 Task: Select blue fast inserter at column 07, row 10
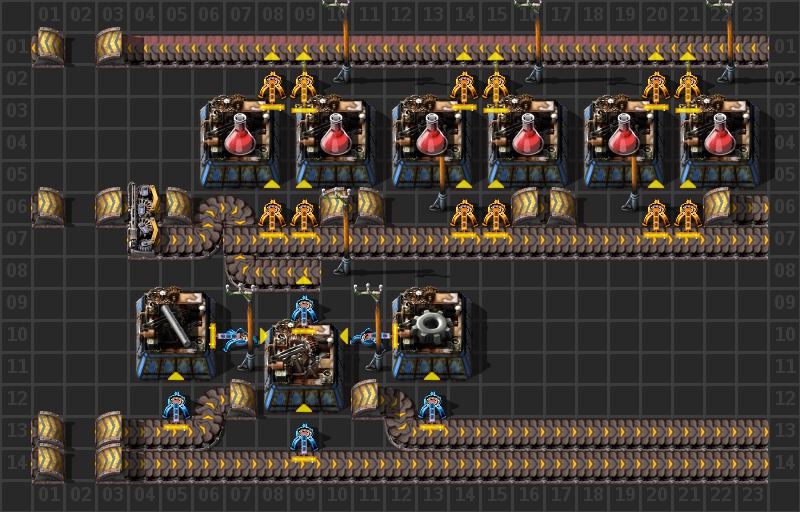237,337
